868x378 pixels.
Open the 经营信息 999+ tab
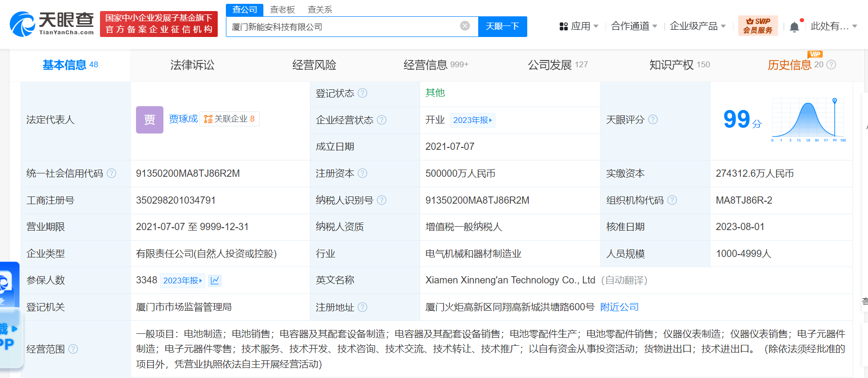point(436,65)
